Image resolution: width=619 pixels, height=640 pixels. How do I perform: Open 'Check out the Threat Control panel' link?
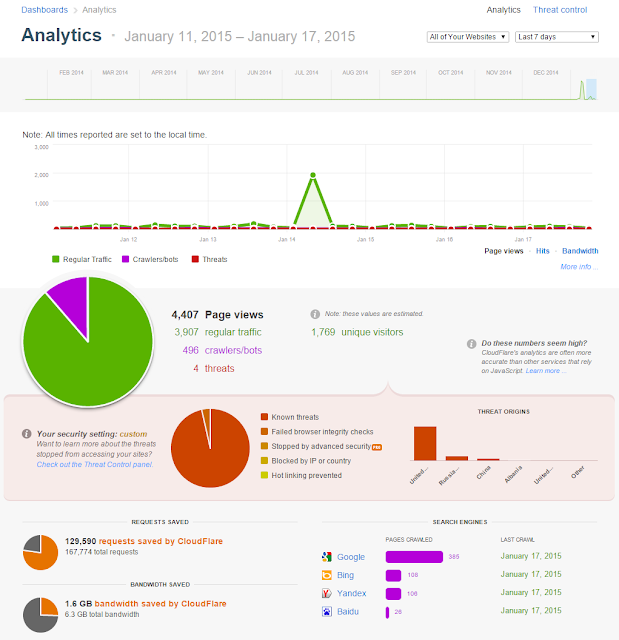(95, 464)
